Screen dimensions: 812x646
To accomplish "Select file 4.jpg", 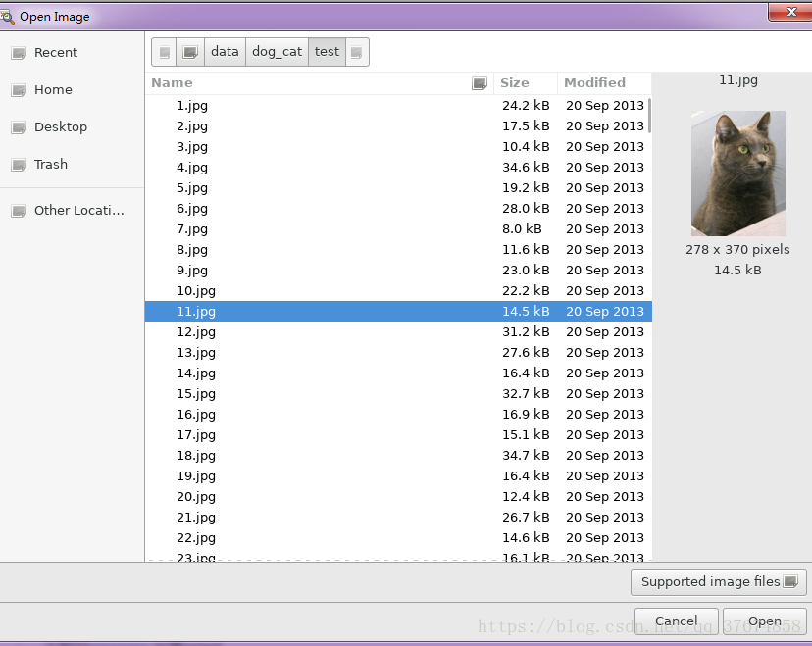I will click(398, 168).
